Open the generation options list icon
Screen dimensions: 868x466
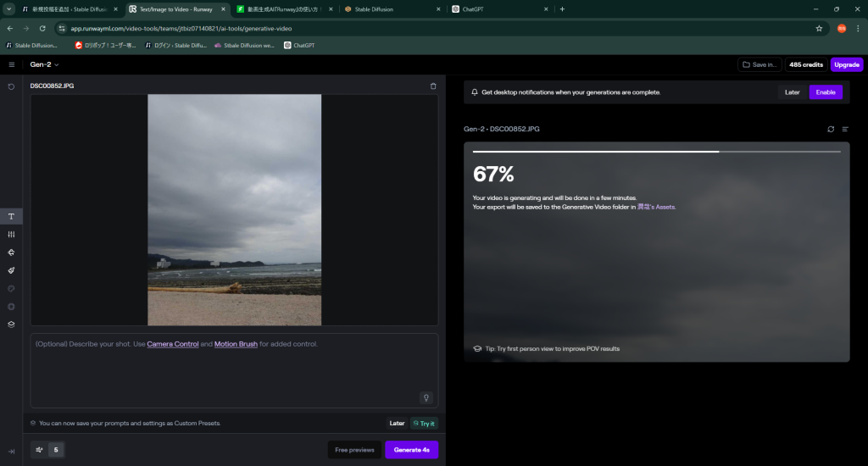point(845,129)
